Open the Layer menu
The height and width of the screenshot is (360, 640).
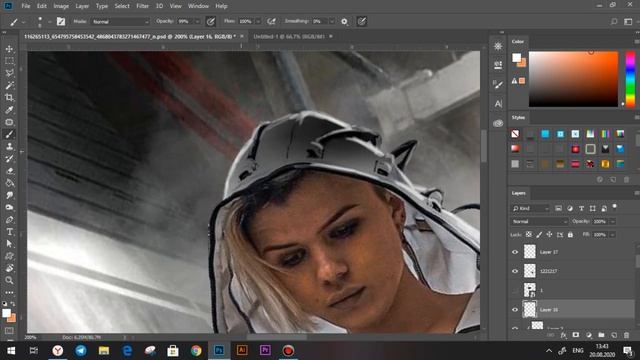82,6
